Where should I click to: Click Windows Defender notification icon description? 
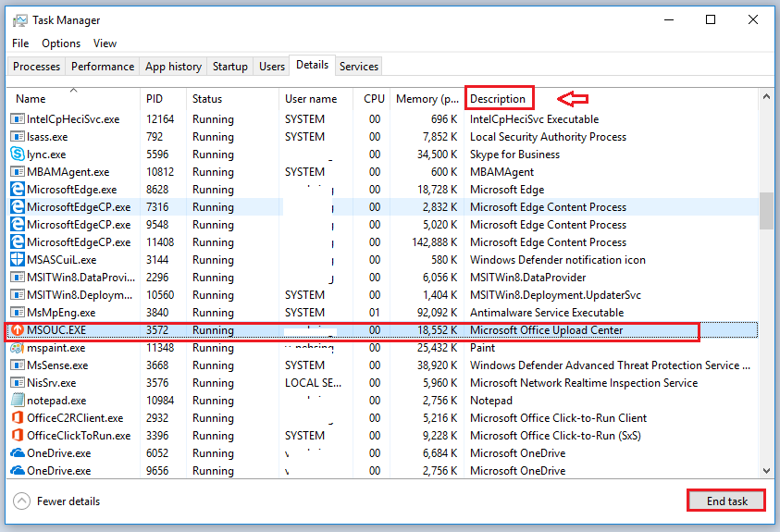pyautogui.click(x=558, y=260)
